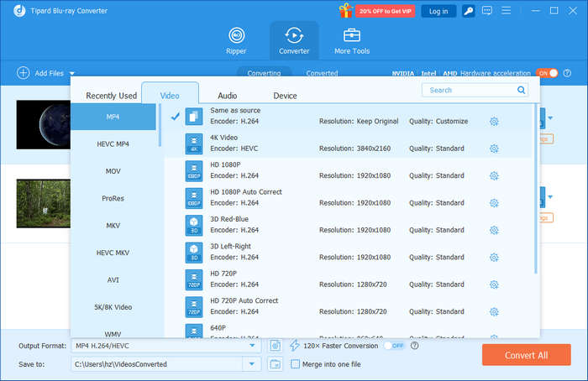Click gear icon for HD 1080P preset
This screenshot has width=588, height=381.
pos(494,175)
